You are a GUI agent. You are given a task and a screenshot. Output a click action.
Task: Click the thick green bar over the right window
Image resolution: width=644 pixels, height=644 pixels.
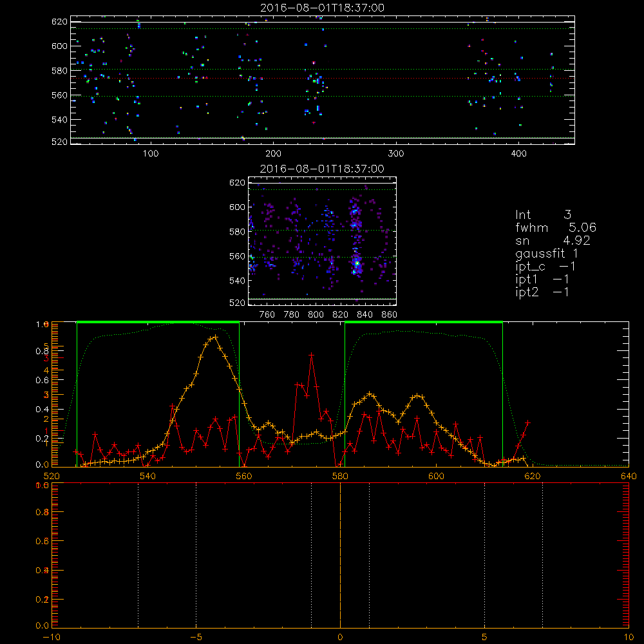424,323
